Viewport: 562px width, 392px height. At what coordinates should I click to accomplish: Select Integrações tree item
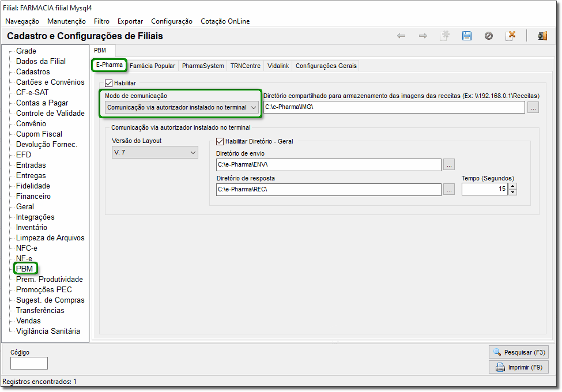(x=35, y=217)
